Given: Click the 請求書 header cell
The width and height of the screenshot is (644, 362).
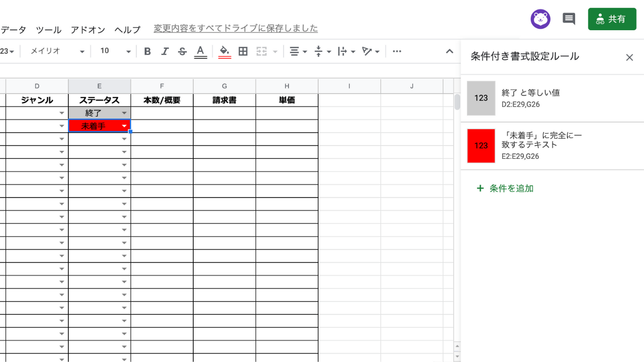Looking at the screenshot, I should (x=224, y=100).
